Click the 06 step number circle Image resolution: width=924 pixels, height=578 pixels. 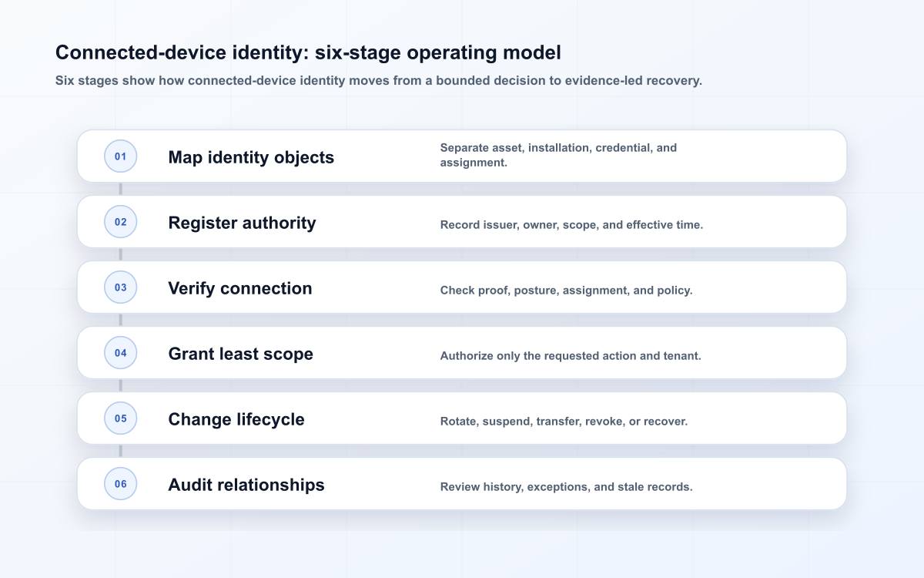(x=120, y=484)
